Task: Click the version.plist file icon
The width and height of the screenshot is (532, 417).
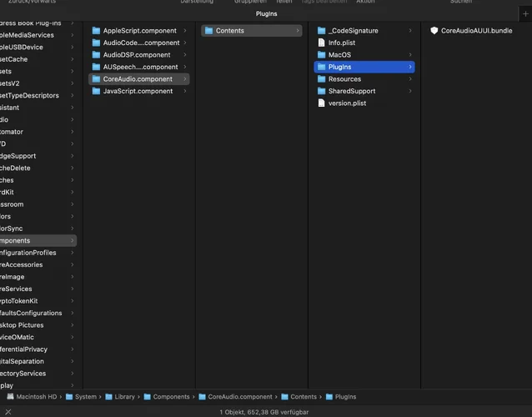Action: [x=321, y=103]
